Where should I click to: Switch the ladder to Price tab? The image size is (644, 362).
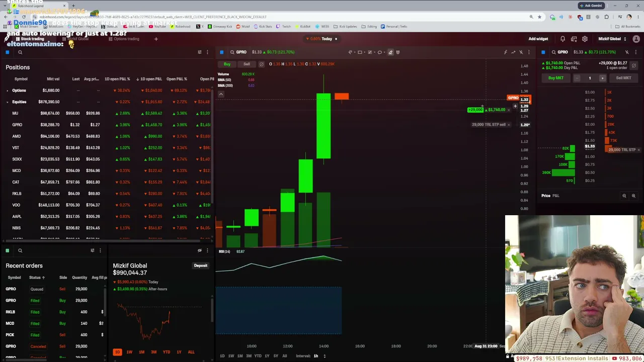coord(545,196)
